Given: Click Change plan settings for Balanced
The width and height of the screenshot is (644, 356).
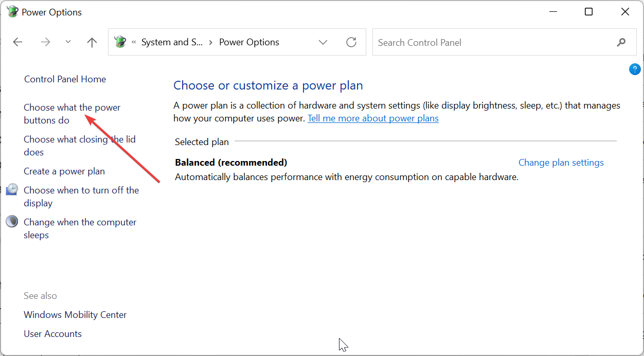Looking at the screenshot, I should pyautogui.click(x=561, y=163).
